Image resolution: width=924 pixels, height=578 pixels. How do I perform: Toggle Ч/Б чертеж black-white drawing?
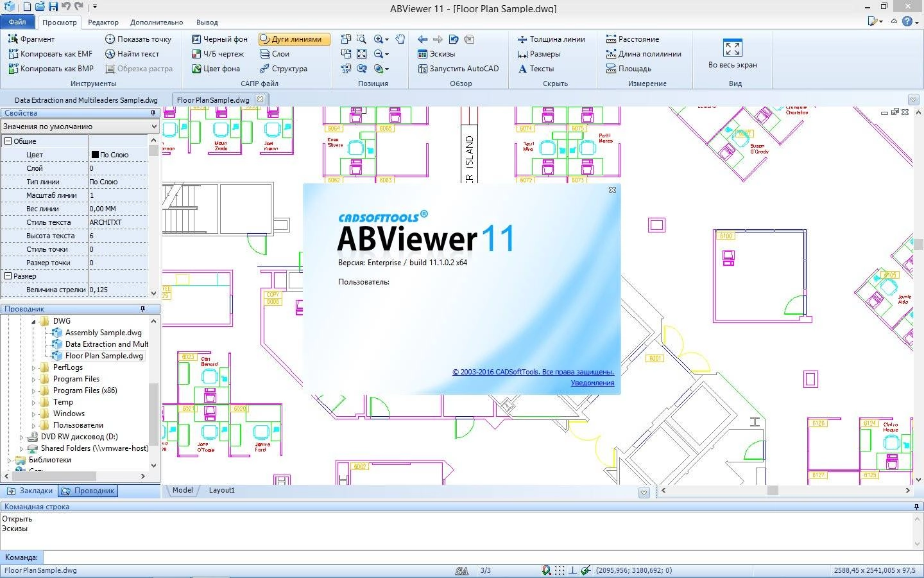218,54
